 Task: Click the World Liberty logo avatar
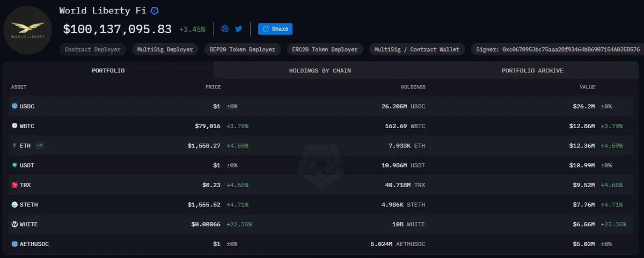coord(28,31)
